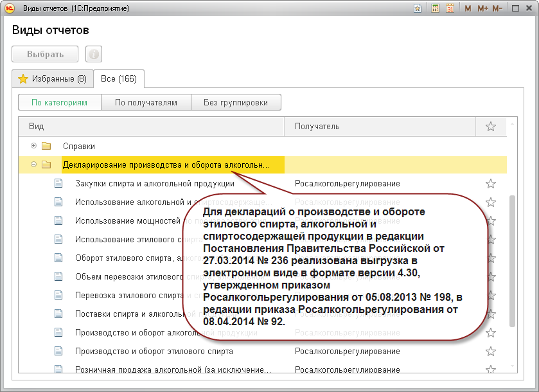539x392 pixels.
Task: Open the calculator from title bar
Action: tap(436, 8)
